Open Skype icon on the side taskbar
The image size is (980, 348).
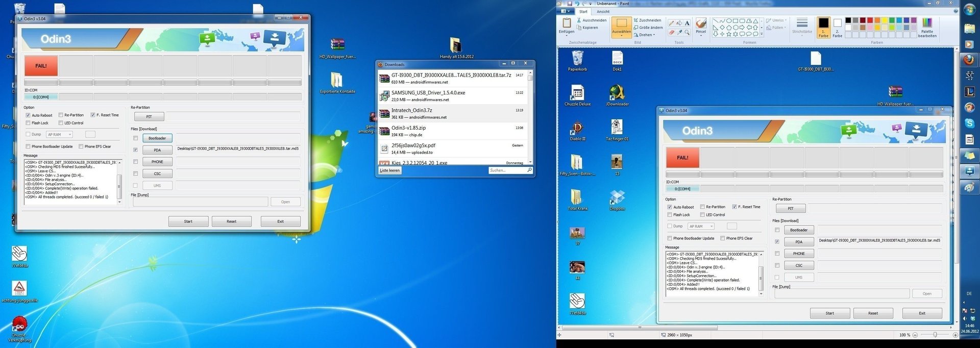click(x=969, y=123)
